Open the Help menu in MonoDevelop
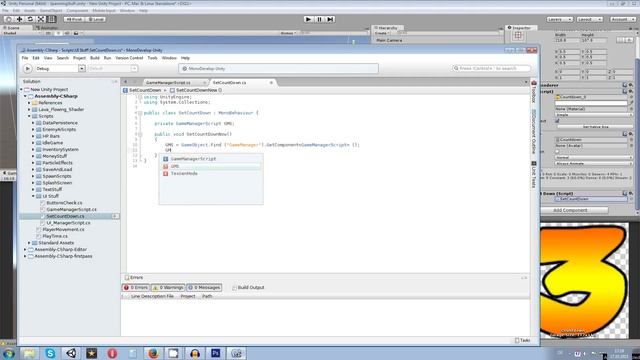The image size is (640, 360). (x=185, y=58)
